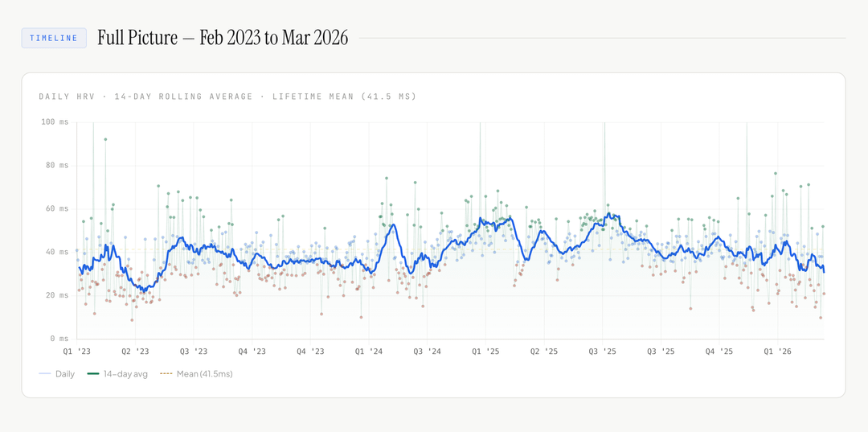This screenshot has width=868, height=432.
Task: Select the Full Picture heading text
Action: click(223, 38)
